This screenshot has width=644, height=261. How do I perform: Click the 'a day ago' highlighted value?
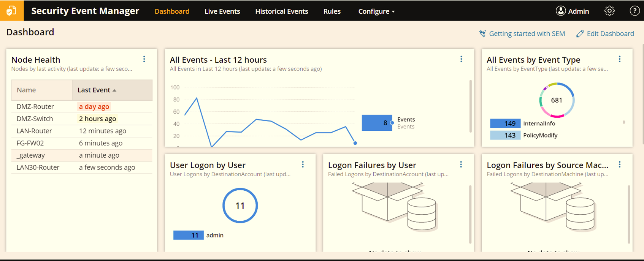(x=94, y=107)
